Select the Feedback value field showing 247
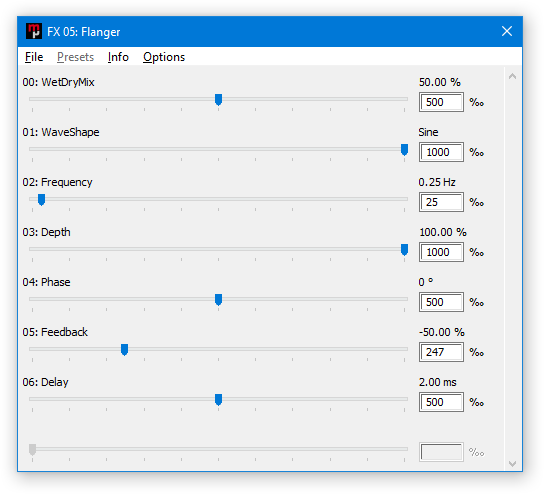 (441, 352)
